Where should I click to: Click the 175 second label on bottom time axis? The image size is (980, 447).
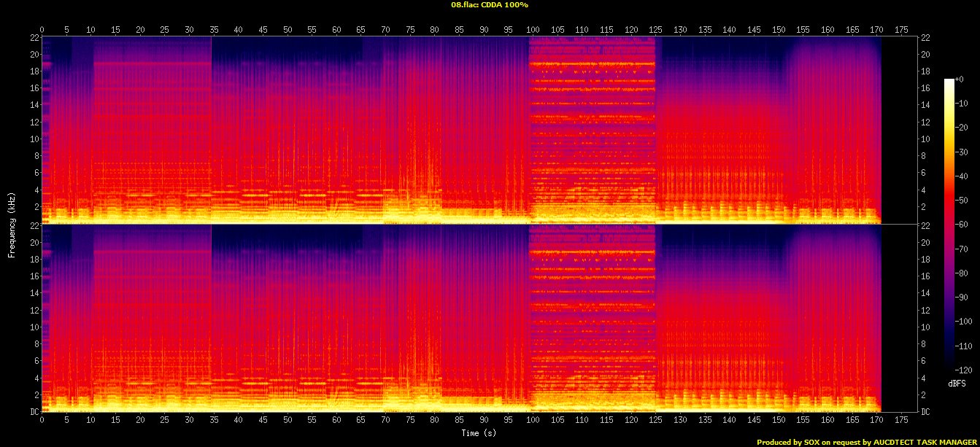[901, 420]
